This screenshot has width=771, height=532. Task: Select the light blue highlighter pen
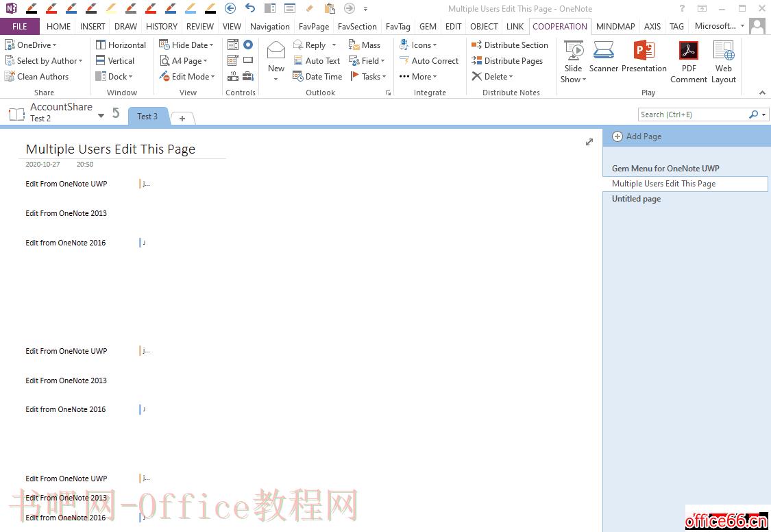click(191, 8)
